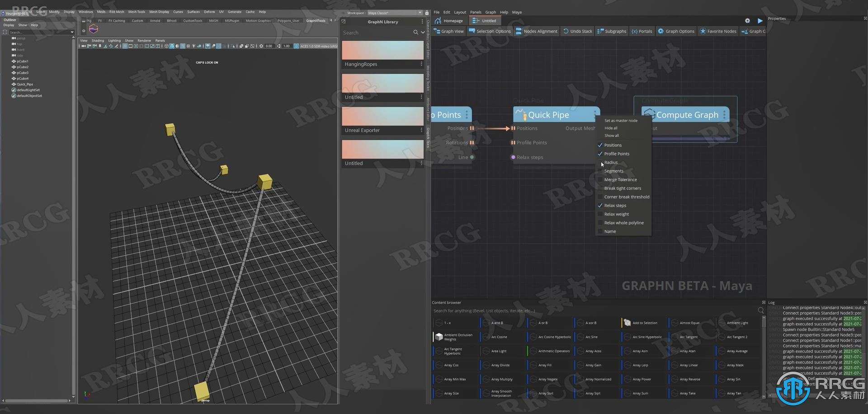The width and height of the screenshot is (868, 414).
Task: Click the Compute Graph node icon
Action: (x=650, y=114)
